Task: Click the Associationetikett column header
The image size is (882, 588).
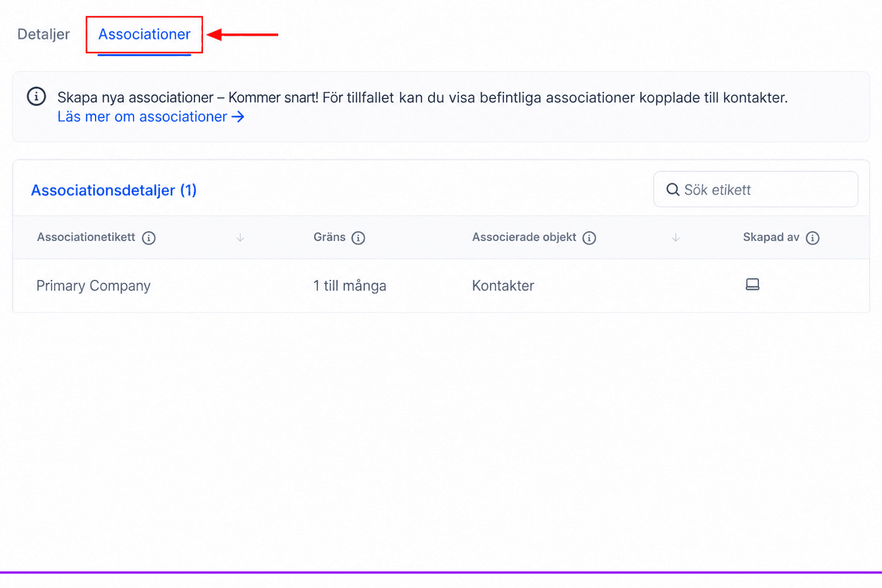Action: [86, 237]
